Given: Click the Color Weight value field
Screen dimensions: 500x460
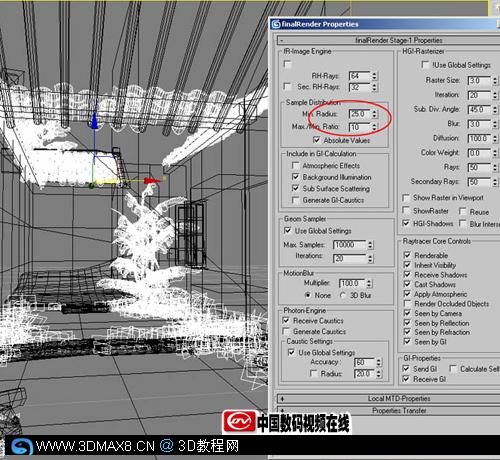Looking at the screenshot, I should 479,153.
